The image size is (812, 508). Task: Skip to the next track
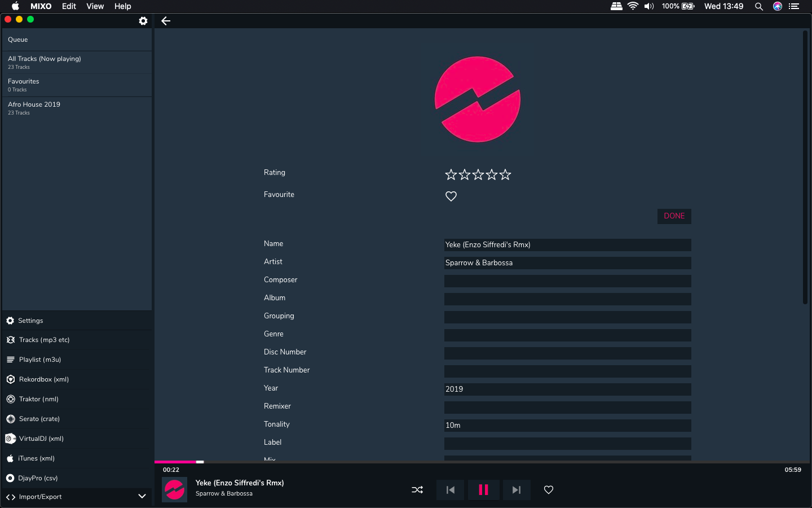click(516, 490)
